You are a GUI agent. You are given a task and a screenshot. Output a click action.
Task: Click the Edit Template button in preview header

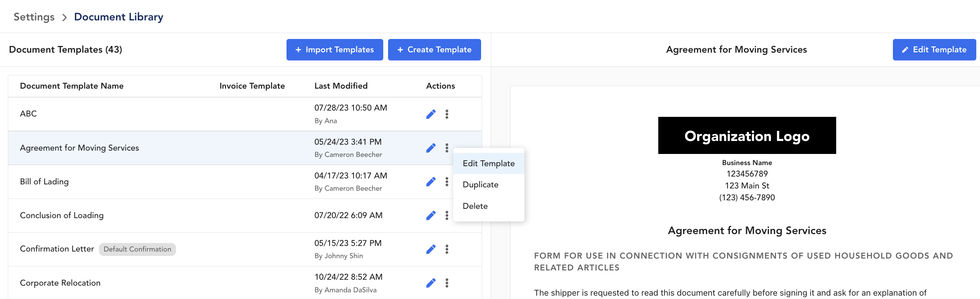(x=934, y=49)
